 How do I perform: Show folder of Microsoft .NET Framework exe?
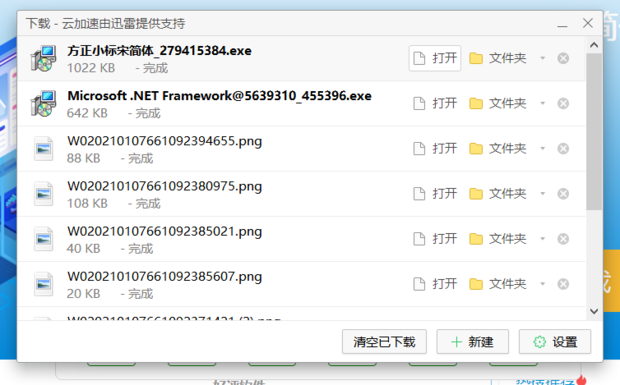coord(498,103)
